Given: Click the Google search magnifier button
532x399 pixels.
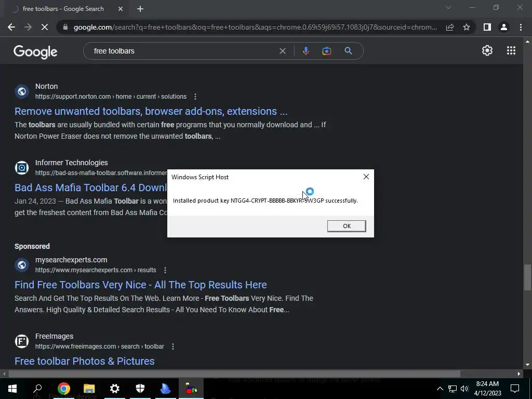Looking at the screenshot, I should pyautogui.click(x=348, y=51).
